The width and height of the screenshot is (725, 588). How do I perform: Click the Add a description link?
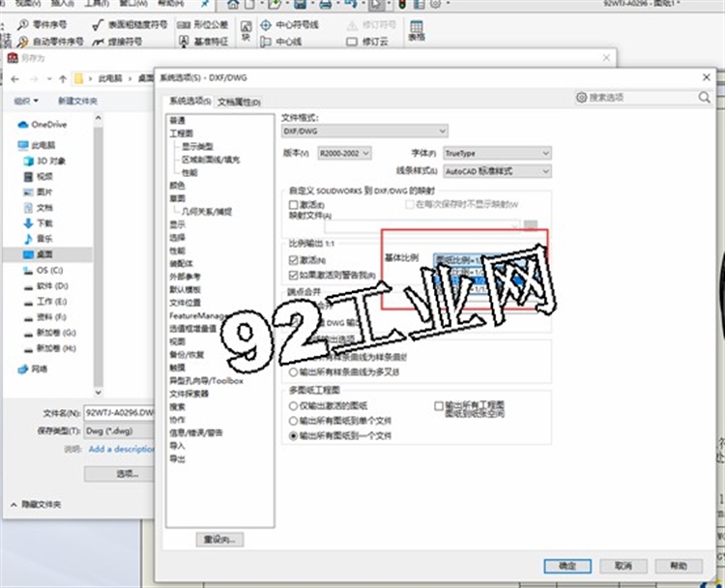(121, 449)
